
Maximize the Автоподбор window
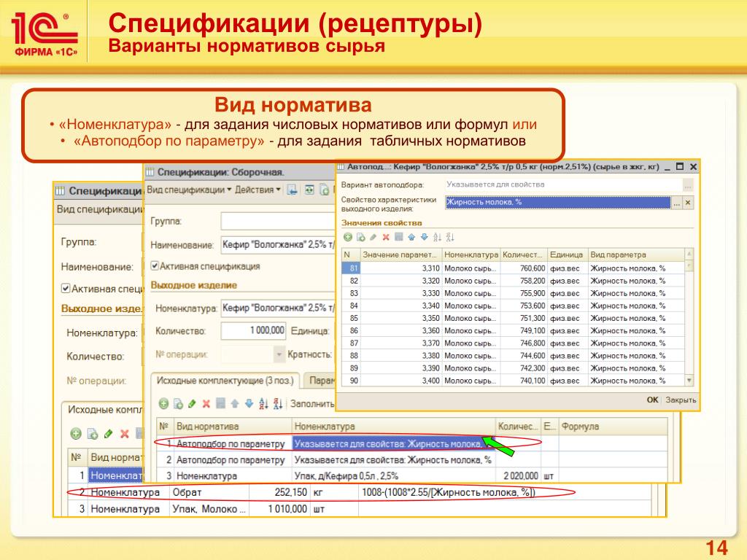tap(680, 167)
